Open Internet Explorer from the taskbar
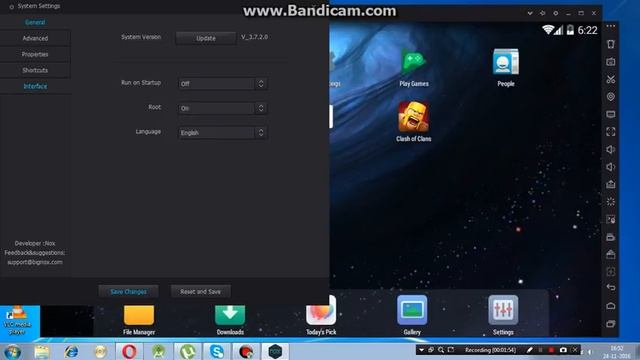 pyautogui.click(x=71, y=351)
